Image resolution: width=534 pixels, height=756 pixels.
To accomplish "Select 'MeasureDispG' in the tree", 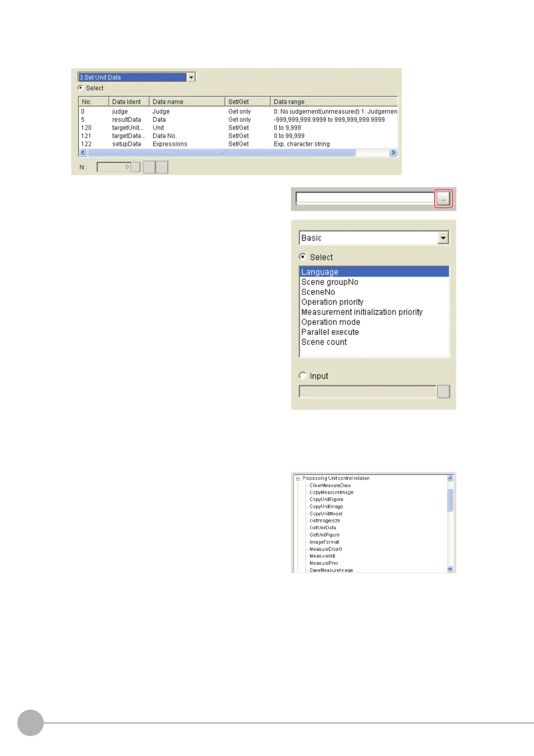I will [326, 549].
